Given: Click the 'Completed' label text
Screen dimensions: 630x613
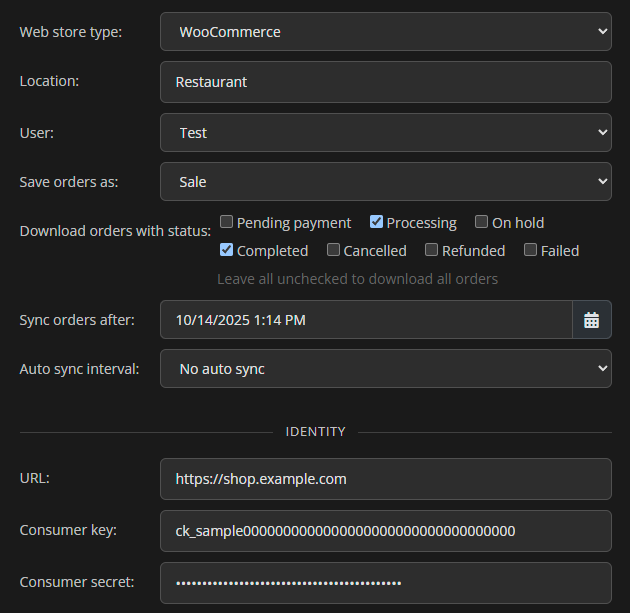Looking at the screenshot, I should 272,251.
